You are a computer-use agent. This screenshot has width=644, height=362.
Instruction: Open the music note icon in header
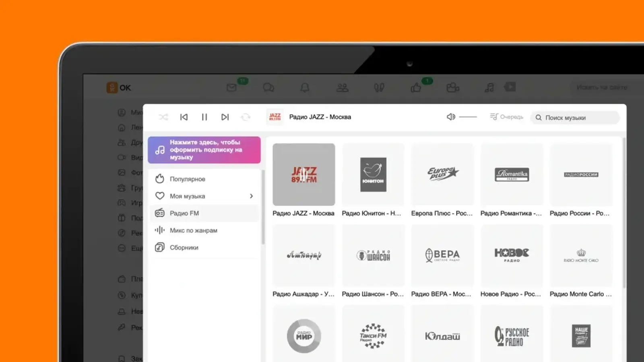coord(489,87)
